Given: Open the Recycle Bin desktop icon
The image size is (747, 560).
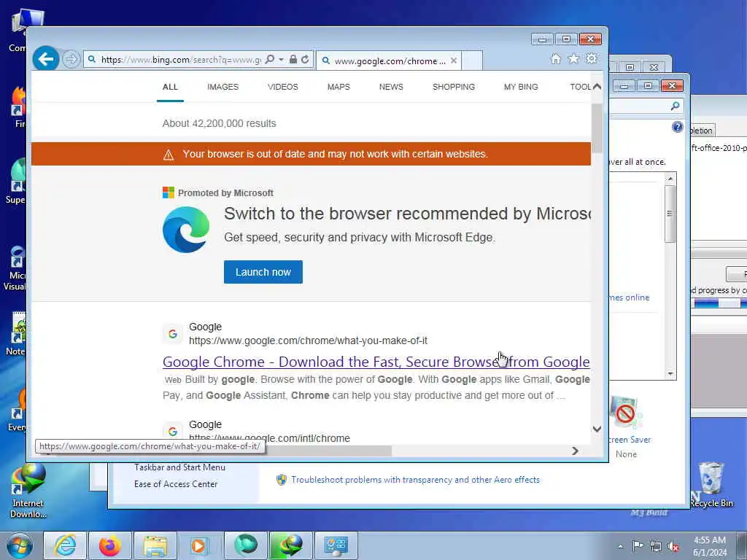Looking at the screenshot, I should pyautogui.click(x=711, y=485).
